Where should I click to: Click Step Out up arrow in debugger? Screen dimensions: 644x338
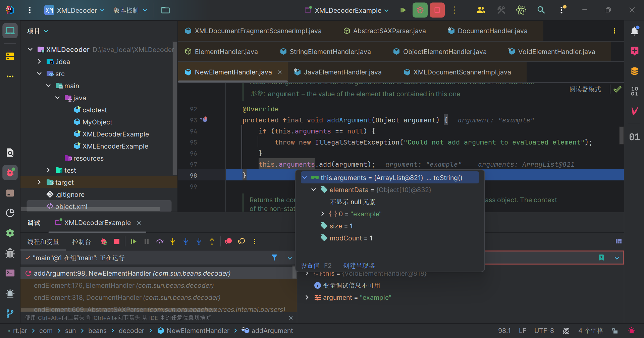tap(212, 241)
